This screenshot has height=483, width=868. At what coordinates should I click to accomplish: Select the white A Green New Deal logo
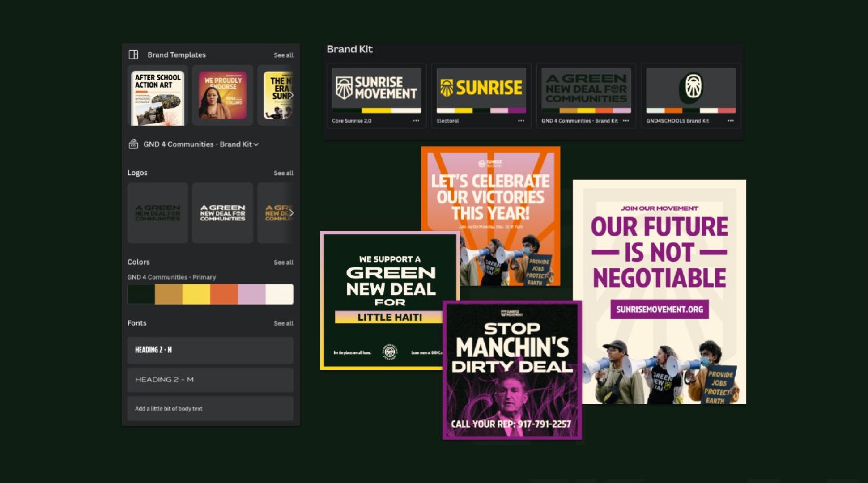click(x=222, y=213)
